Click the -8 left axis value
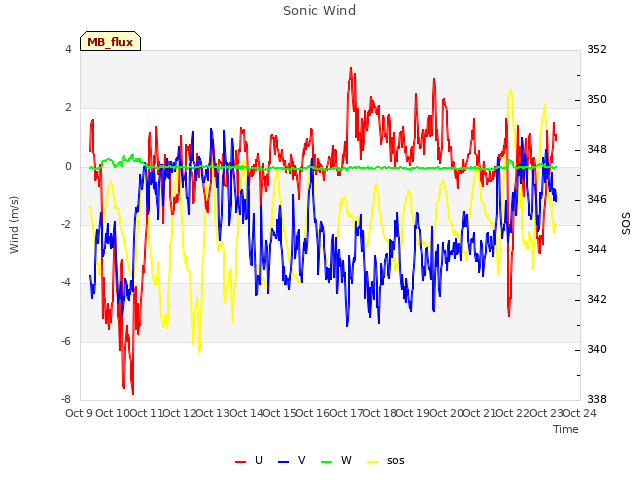The width and height of the screenshot is (640, 480). (66, 399)
